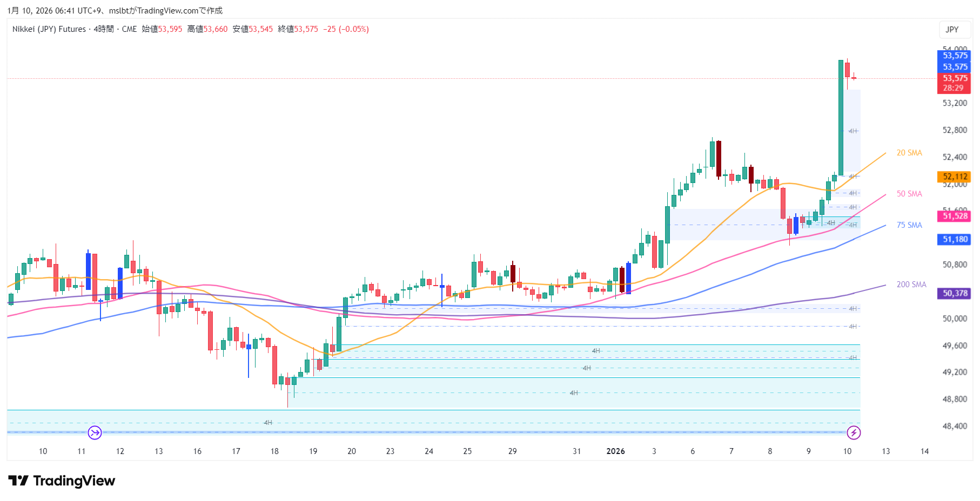Select the 200 SMA line label

(911, 285)
